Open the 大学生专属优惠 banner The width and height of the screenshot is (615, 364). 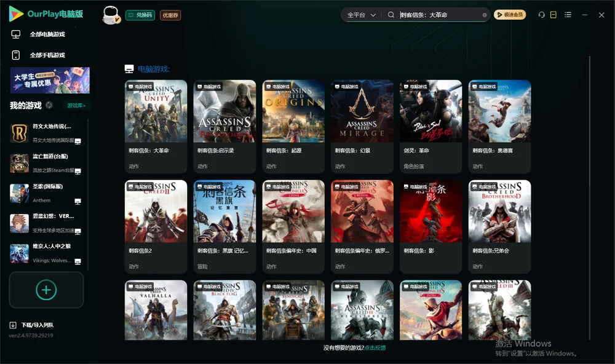(50, 81)
